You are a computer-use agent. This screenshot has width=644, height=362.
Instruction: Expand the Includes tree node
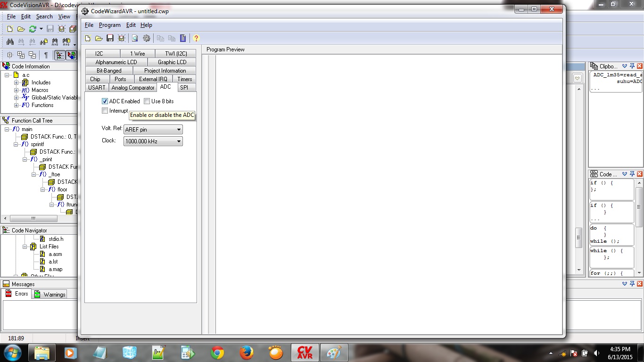coord(17,82)
